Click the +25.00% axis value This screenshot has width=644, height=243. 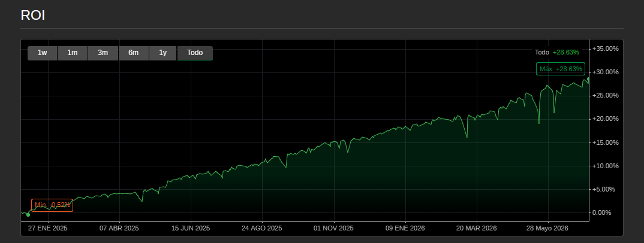tap(604, 96)
